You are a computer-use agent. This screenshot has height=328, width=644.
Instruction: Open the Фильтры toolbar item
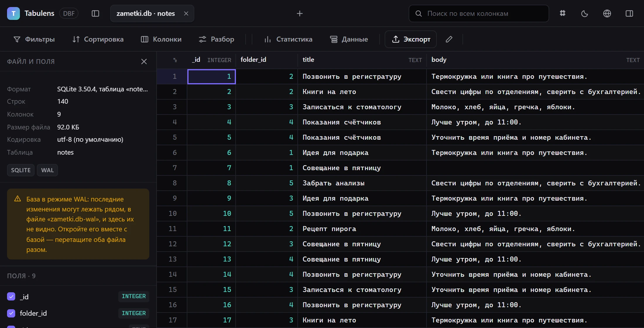tap(34, 39)
